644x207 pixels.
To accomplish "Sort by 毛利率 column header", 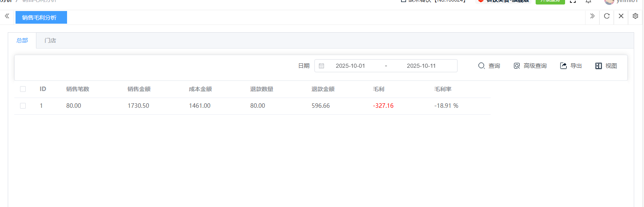I will click(x=443, y=89).
